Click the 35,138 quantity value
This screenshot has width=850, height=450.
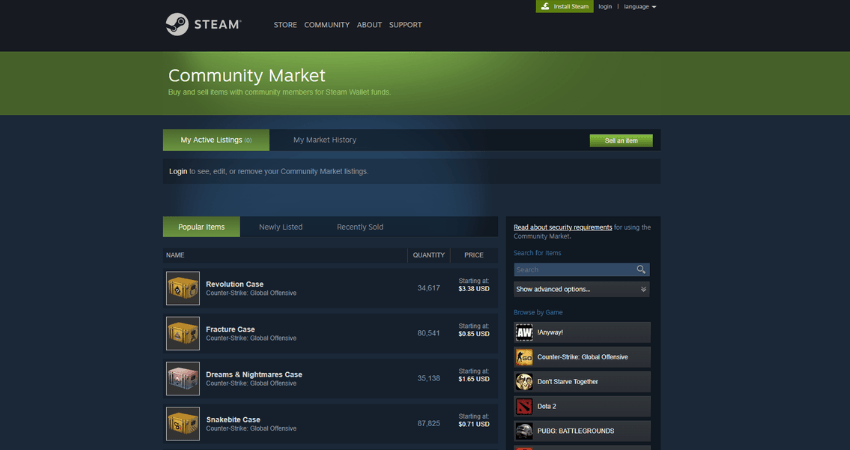[429, 378]
